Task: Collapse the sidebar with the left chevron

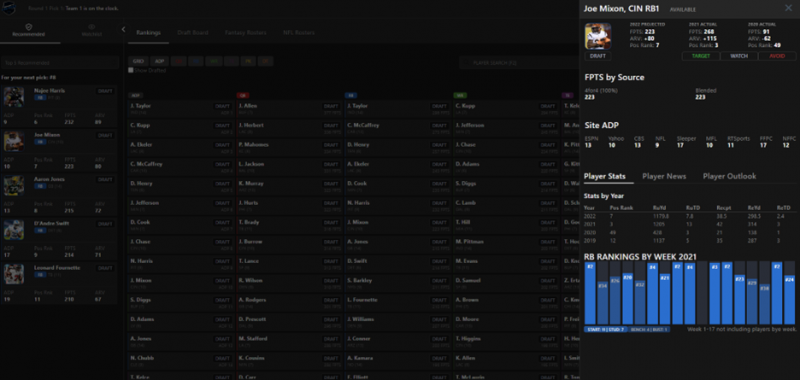Action: [x=123, y=30]
